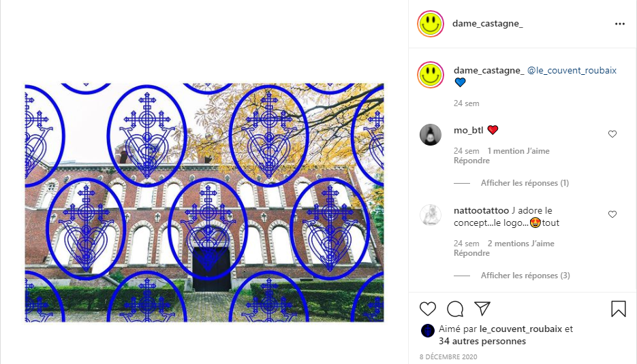
Task: View likes via 34 autres personnes
Action: (x=482, y=342)
